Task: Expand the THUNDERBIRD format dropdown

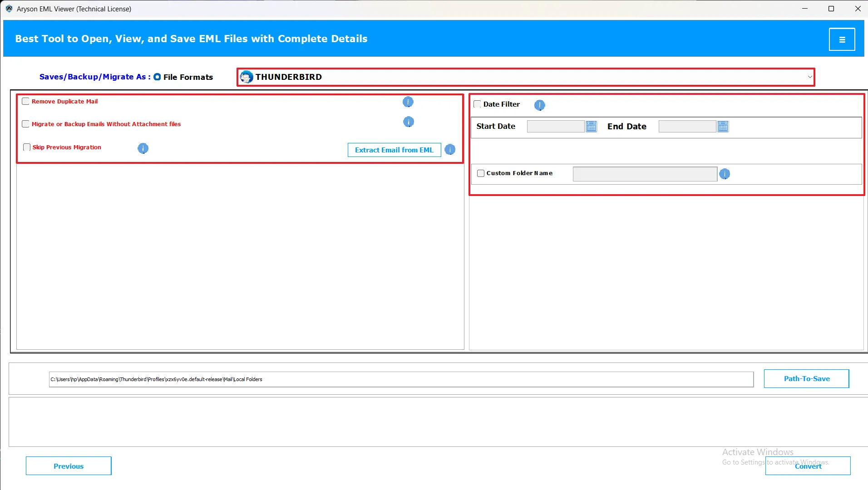Action: tap(809, 77)
